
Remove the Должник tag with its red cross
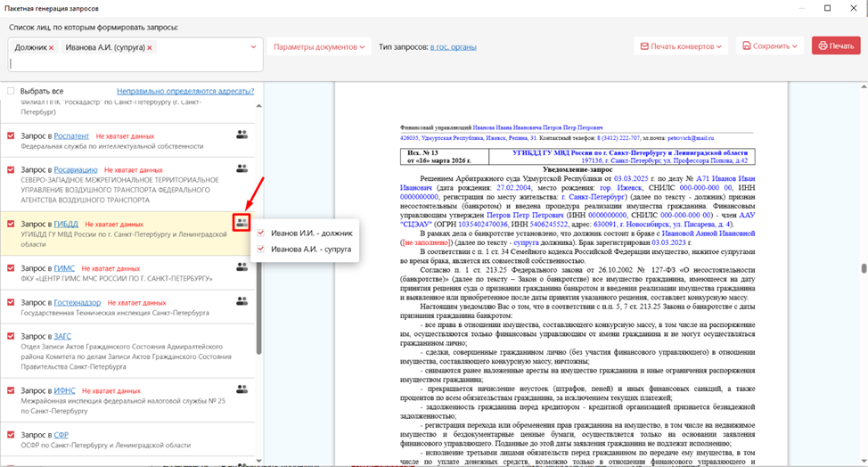[x=52, y=47]
